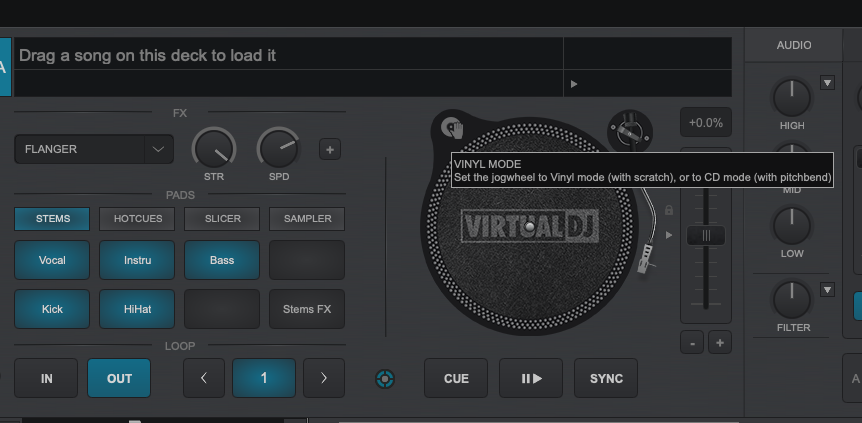Switch pads to HOTCUES mode
Screen dimensions: 862x423
tap(137, 218)
